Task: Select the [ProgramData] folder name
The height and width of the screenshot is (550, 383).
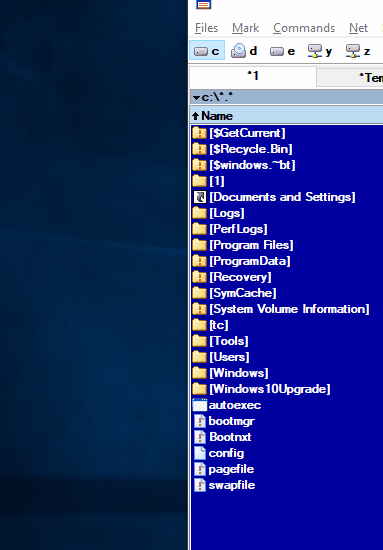Action: pyautogui.click(x=250, y=261)
